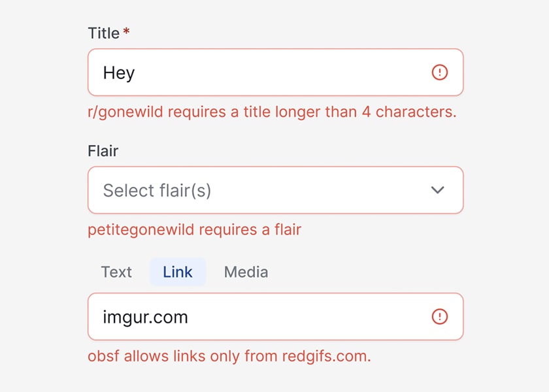Click 'r/gonewild' in the title error

(124, 112)
